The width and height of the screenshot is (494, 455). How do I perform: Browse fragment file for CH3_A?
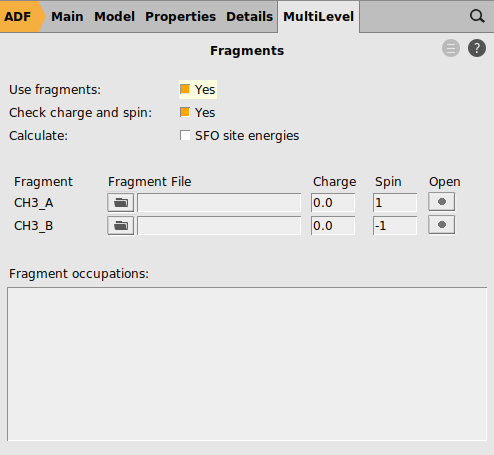coord(121,202)
